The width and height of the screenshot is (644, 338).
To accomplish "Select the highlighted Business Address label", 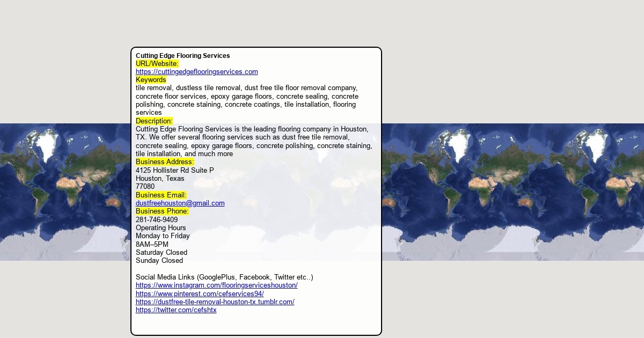I will point(165,162).
